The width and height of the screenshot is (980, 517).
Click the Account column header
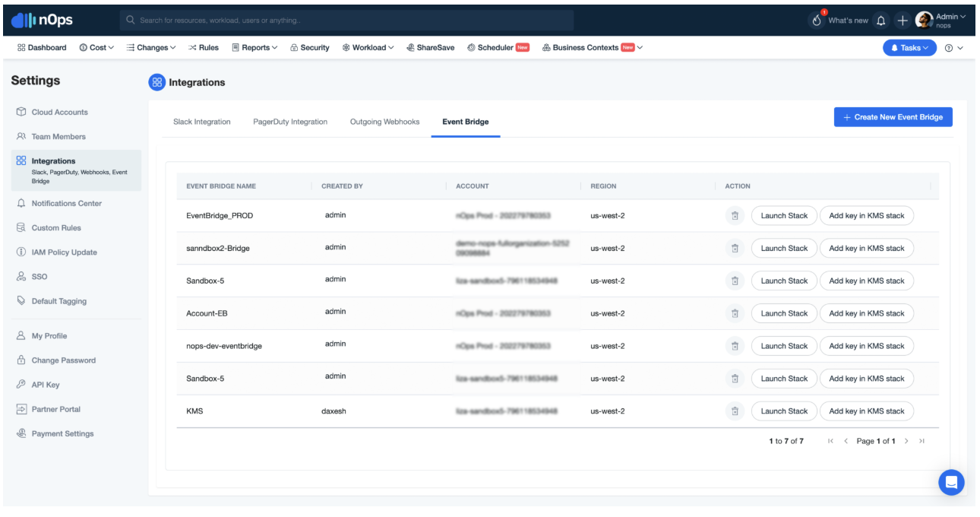pyautogui.click(x=473, y=186)
